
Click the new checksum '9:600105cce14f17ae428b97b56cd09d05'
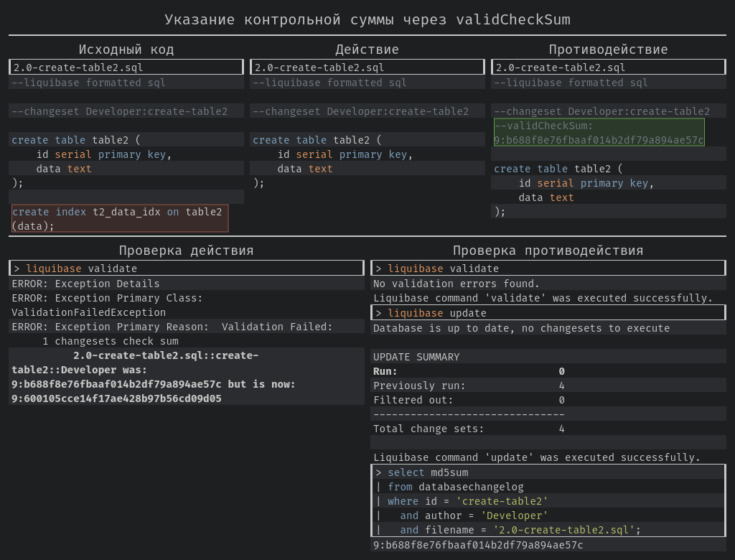(116, 398)
